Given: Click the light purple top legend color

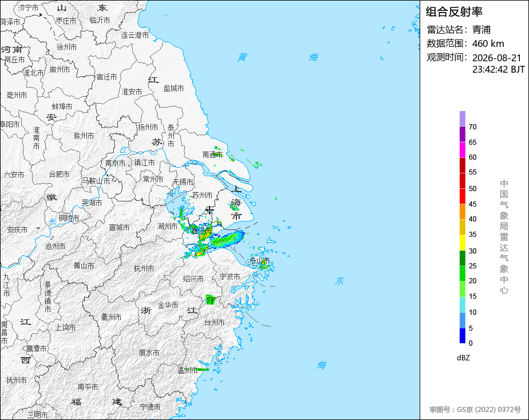Looking at the screenshot, I should pyautogui.click(x=462, y=118).
